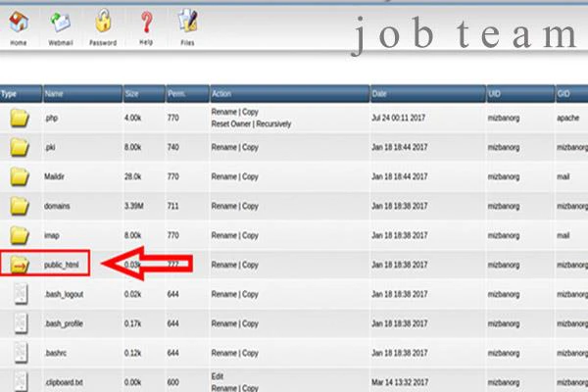This screenshot has width=588, height=392.
Task: Sort by the Name column header
Action: (54, 93)
